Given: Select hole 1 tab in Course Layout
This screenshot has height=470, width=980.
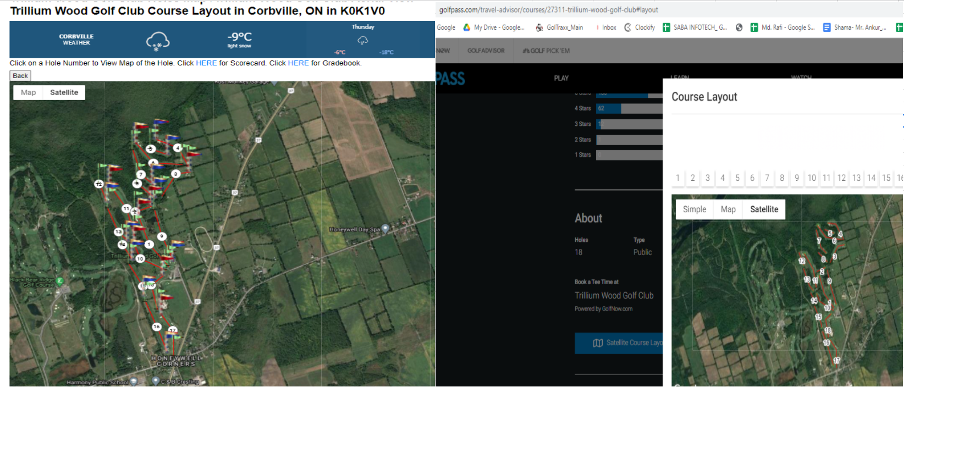Looking at the screenshot, I should click(x=678, y=178).
